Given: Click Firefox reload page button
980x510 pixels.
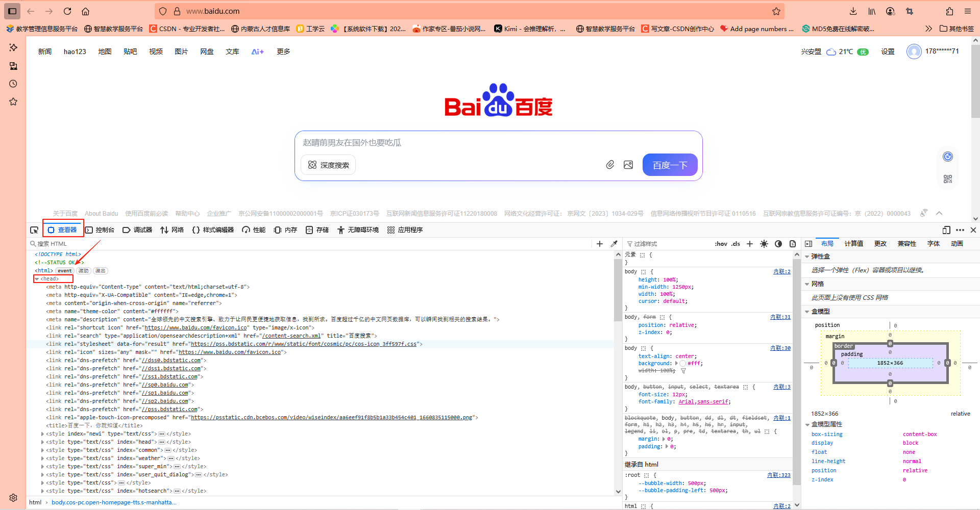Looking at the screenshot, I should [x=67, y=11].
